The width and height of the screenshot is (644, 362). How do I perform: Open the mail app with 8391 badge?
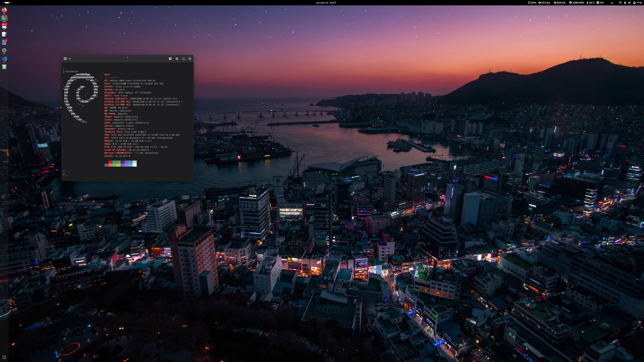pyautogui.click(x=4, y=26)
